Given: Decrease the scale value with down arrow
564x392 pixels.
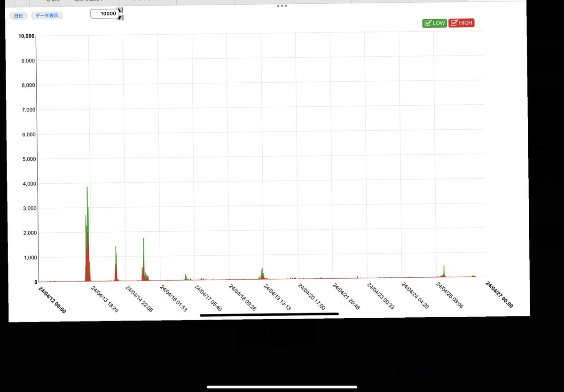Looking at the screenshot, I should coord(121,17).
